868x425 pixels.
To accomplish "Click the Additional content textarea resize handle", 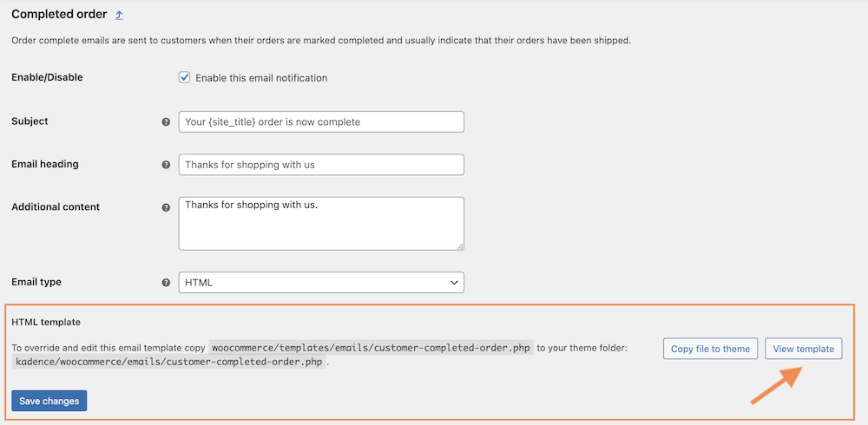I will pyautogui.click(x=460, y=246).
